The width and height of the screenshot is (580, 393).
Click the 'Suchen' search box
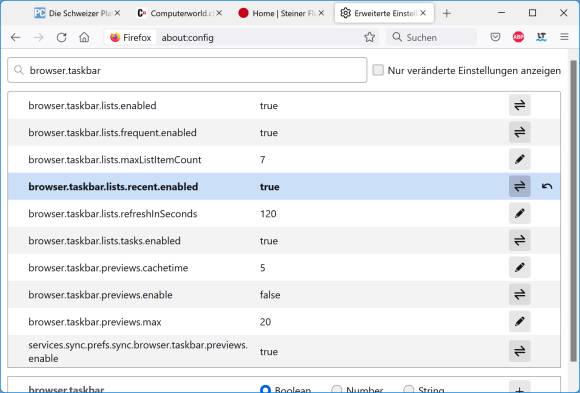pyautogui.click(x=431, y=37)
